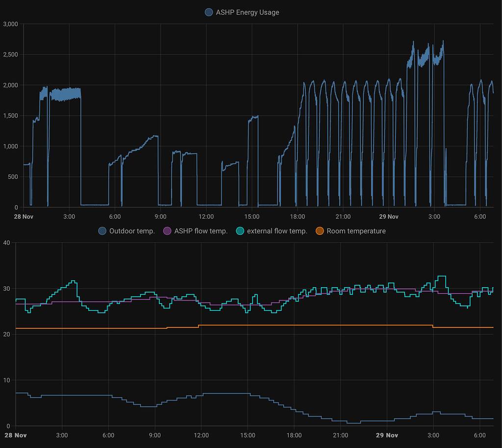
Task: Click the 10 label on the temperature chart y-axis
Action: click(x=7, y=380)
